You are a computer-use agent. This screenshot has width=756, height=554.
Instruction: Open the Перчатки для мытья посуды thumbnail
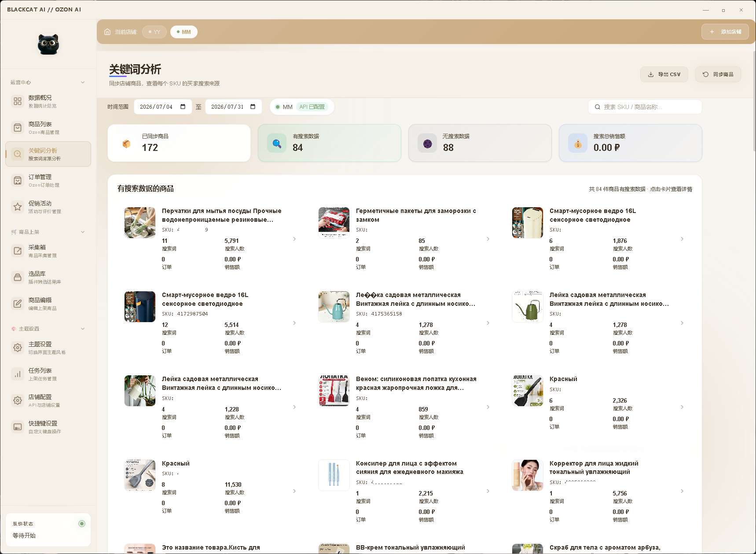(x=140, y=223)
